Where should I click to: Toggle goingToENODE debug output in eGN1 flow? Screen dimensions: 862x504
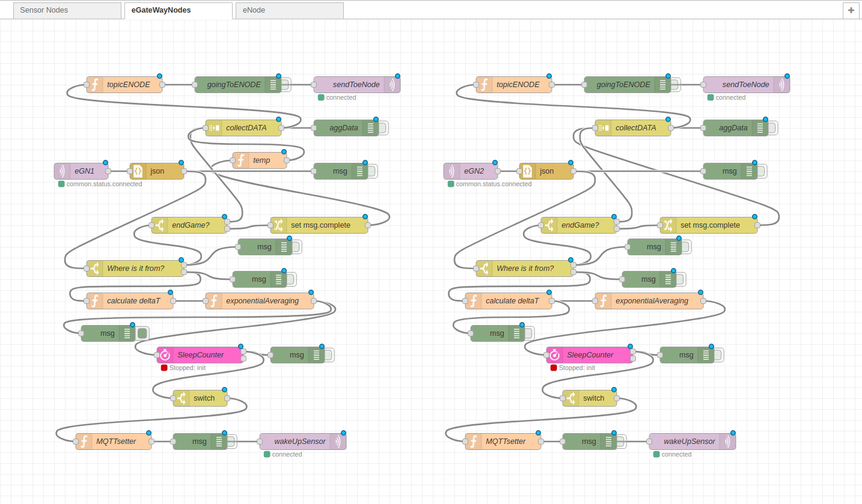pos(286,85)
